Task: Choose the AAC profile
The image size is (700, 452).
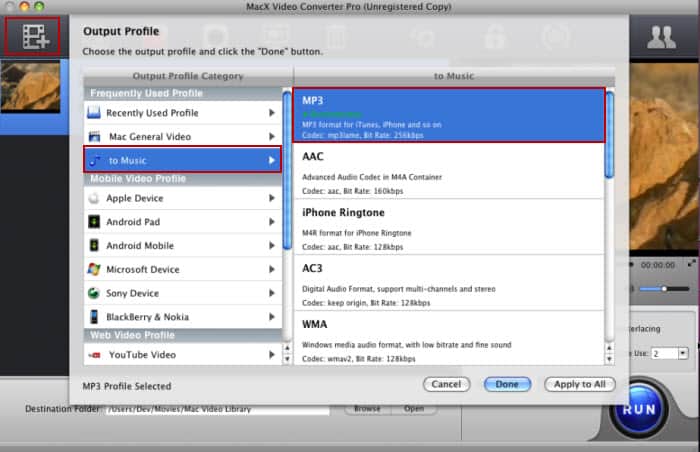Action: pyautogui.click(x=449, y=171)
